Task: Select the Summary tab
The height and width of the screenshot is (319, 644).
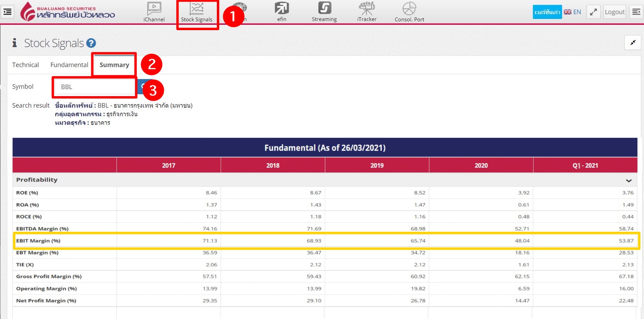Action: click(x=114, y=65)
